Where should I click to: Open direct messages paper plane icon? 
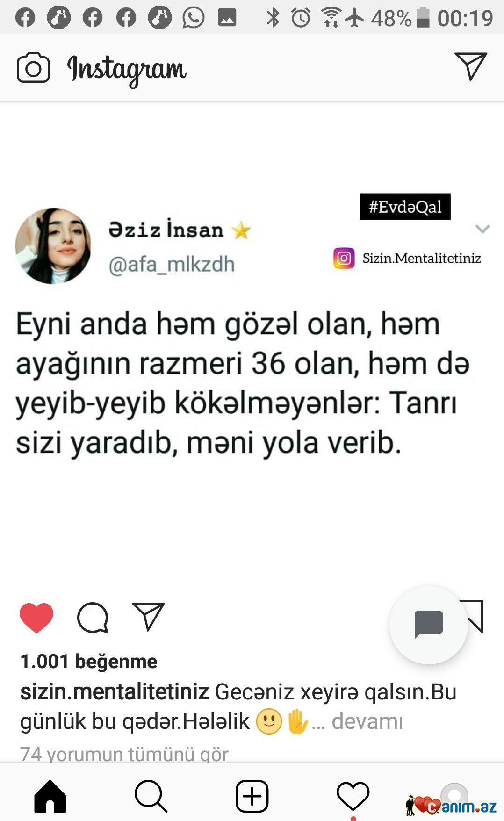(x=471, y=66)
